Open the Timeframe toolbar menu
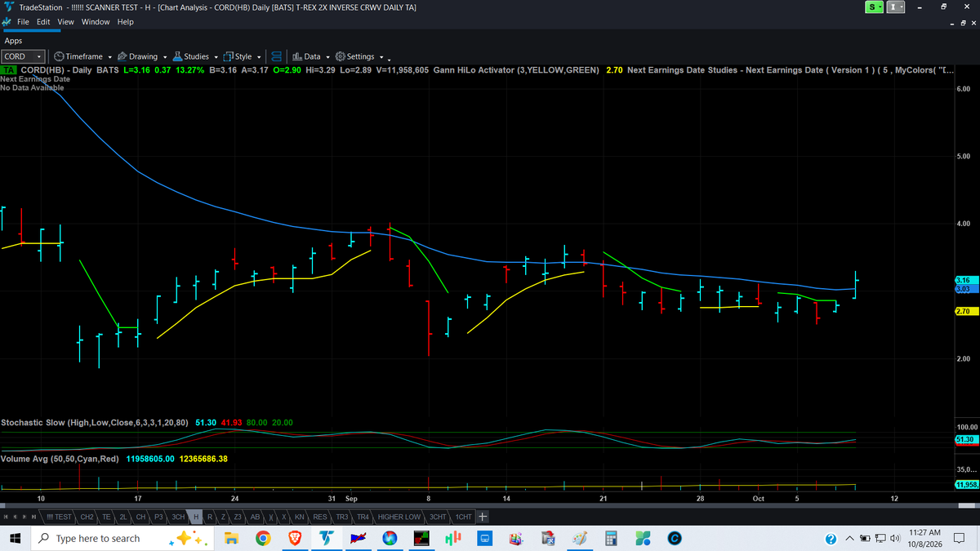The width and height of the screenshot is (980, 551). 83,56
